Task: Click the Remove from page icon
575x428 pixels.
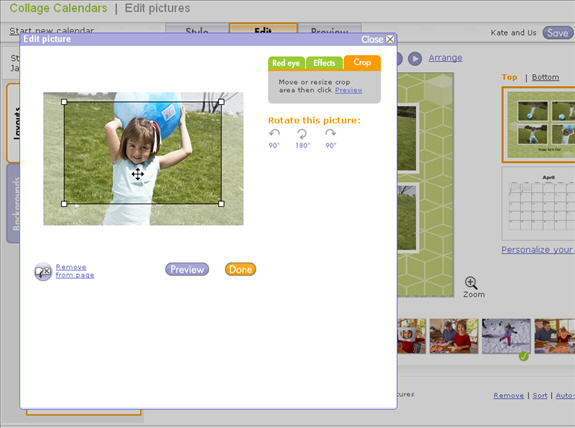Action: click(43, 272)
